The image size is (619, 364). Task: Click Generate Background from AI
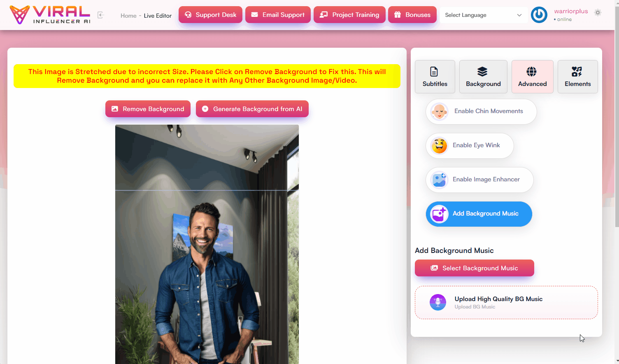(x=252, y=109)
